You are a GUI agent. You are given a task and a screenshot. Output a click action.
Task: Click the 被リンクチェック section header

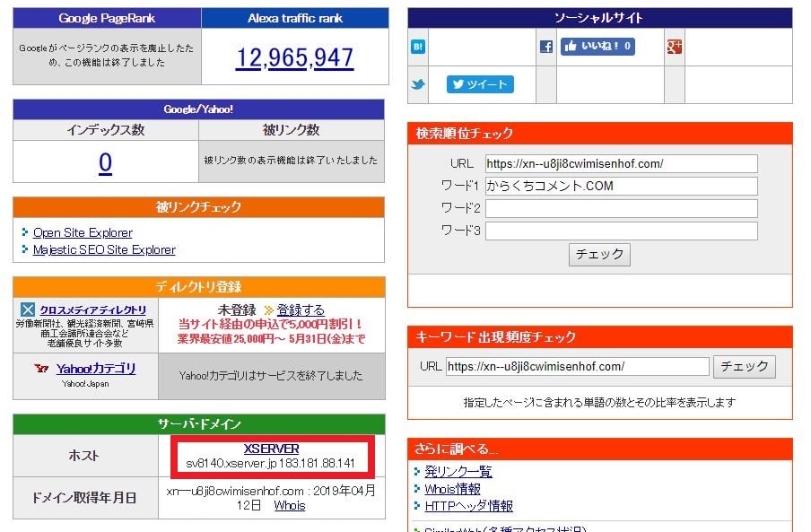tap(198, 207)
